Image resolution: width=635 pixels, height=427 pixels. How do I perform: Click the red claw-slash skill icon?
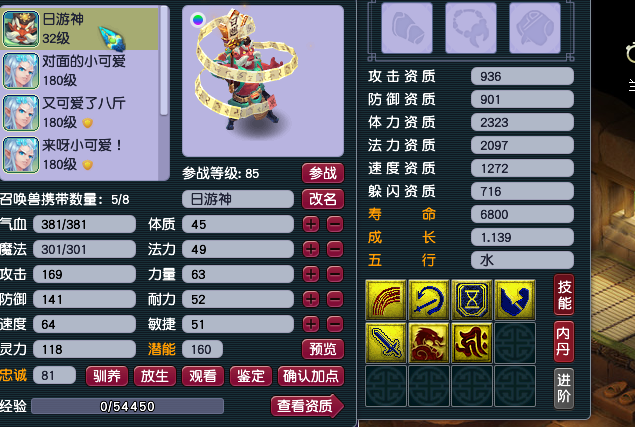tap(386, 300)
